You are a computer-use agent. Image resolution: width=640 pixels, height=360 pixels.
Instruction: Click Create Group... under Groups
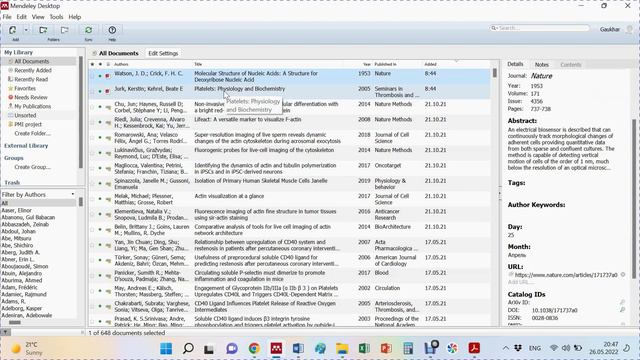coord(33,167)
